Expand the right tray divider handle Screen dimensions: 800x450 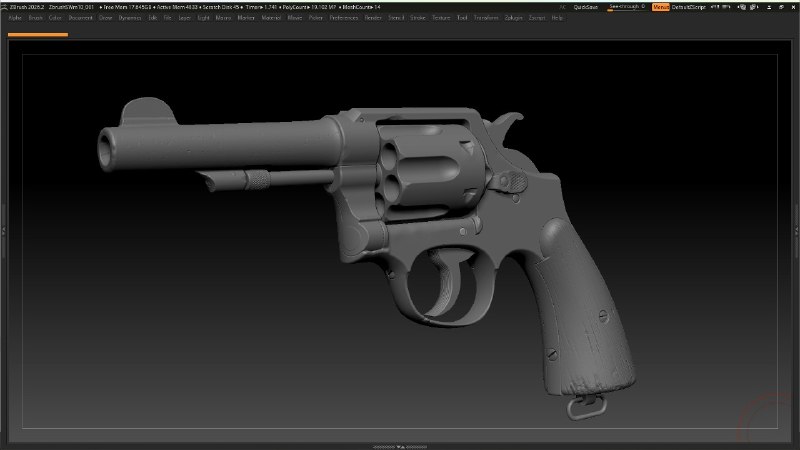tap(797, 231)
